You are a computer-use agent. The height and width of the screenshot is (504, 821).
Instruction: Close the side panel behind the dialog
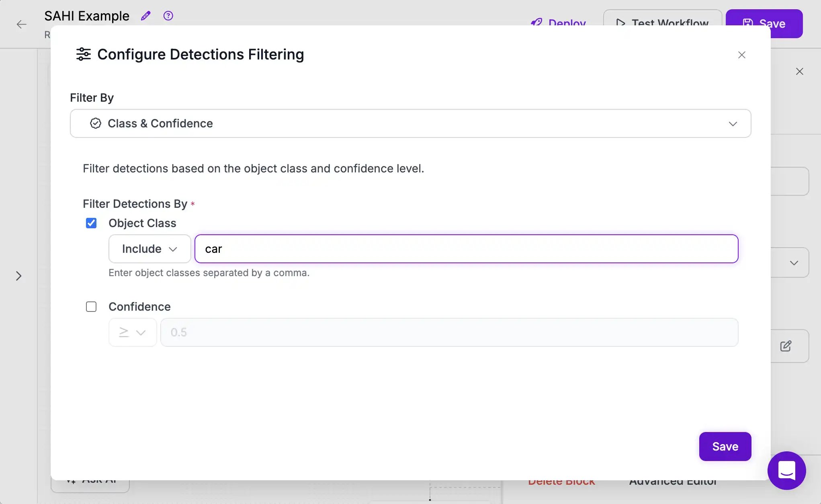click(x=799, y=72)
